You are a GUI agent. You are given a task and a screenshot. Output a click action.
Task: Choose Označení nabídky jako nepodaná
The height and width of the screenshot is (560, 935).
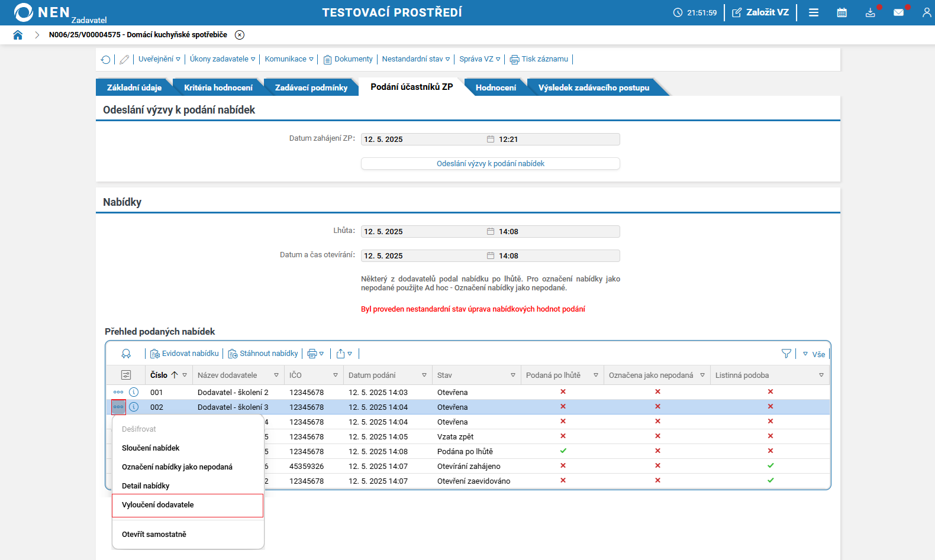177,467
